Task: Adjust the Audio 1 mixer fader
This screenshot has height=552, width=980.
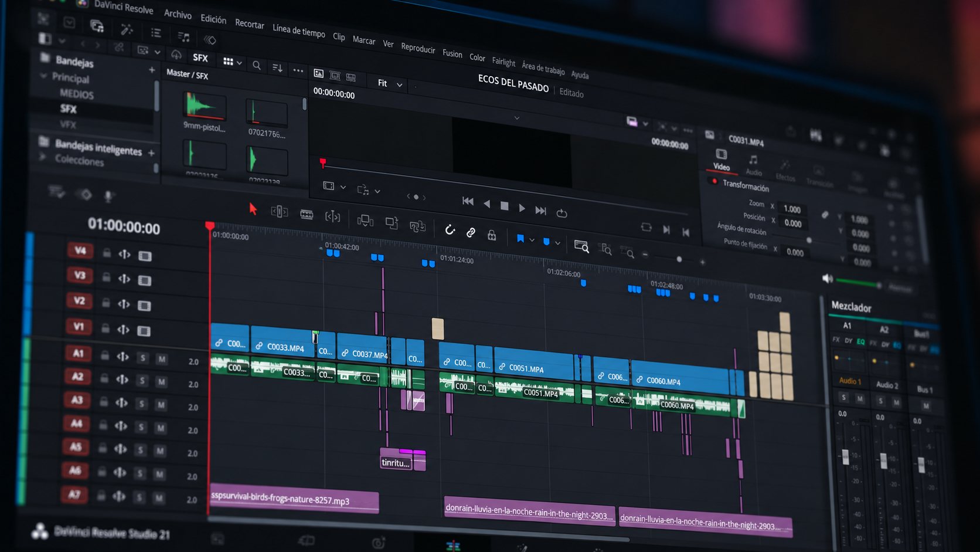Action: [x=845, y=457]
